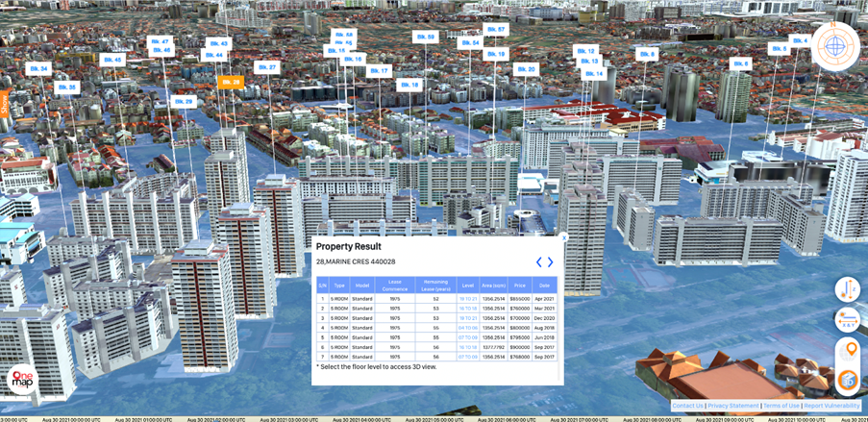
Task: Select the Blk. 18 building label
Action: click(409, 85)
